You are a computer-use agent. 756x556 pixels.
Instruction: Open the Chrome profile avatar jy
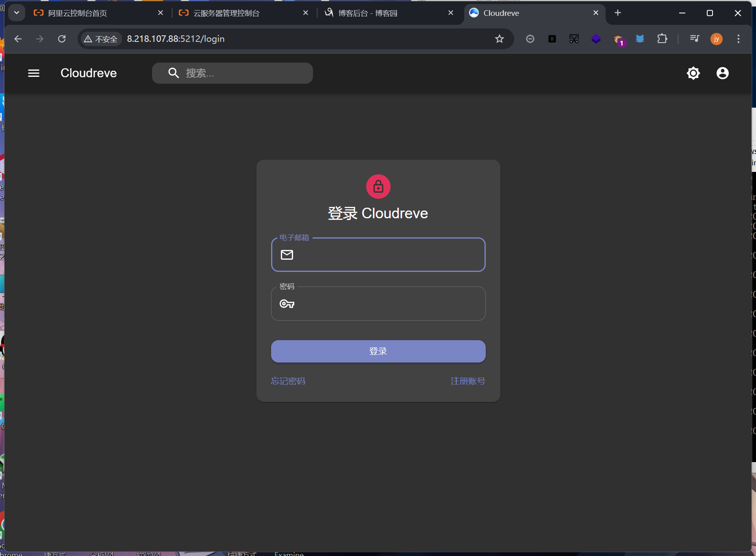coord(717,39)
